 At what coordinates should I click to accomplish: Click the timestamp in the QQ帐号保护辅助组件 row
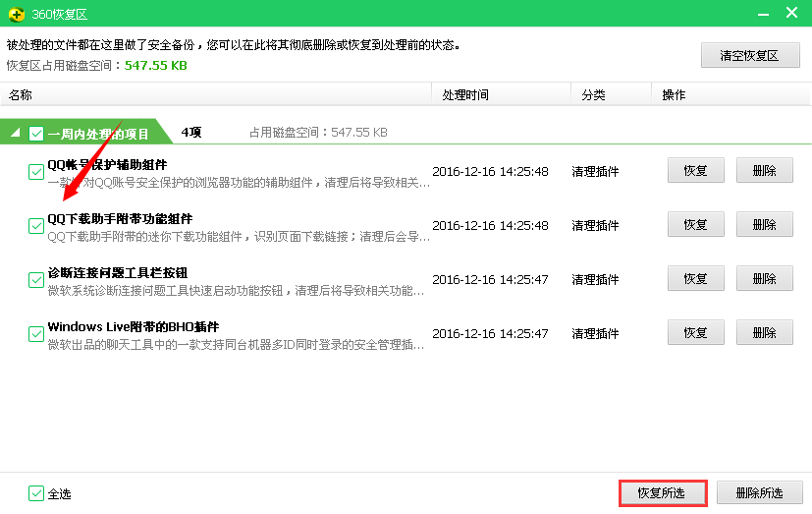pyautogui.click(x=490, y=172)
